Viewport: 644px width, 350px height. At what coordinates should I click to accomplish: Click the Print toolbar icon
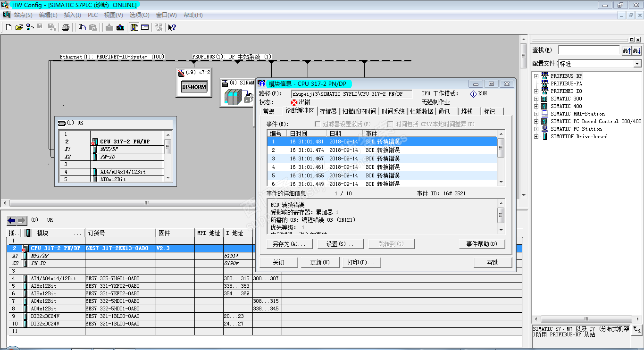coord(66,27)
